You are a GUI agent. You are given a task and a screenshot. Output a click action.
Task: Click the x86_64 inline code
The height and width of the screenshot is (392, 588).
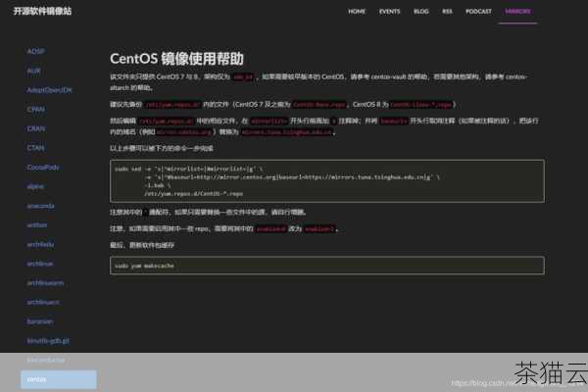(243, 76)
